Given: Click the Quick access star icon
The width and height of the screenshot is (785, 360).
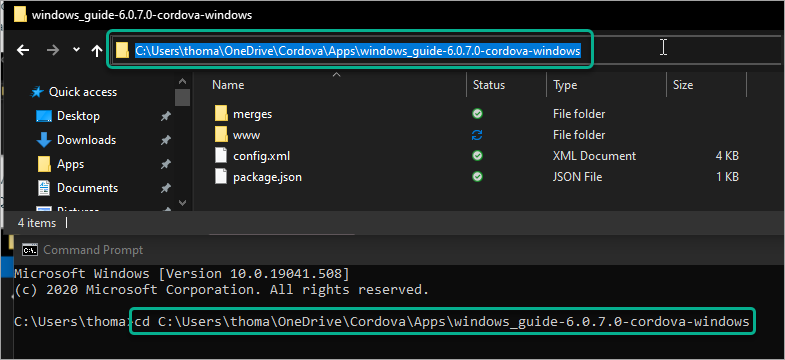Looking at the screenshot, I should pyautogui.click(x=37, y=92).
